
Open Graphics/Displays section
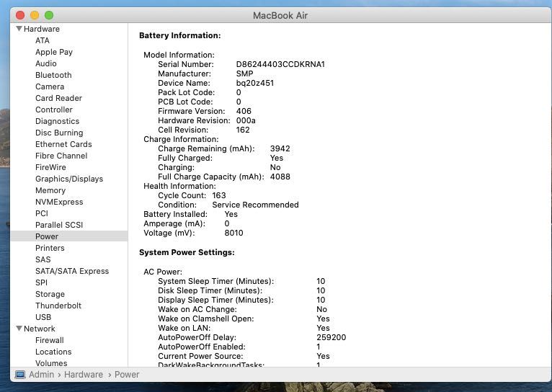point(69,179)
